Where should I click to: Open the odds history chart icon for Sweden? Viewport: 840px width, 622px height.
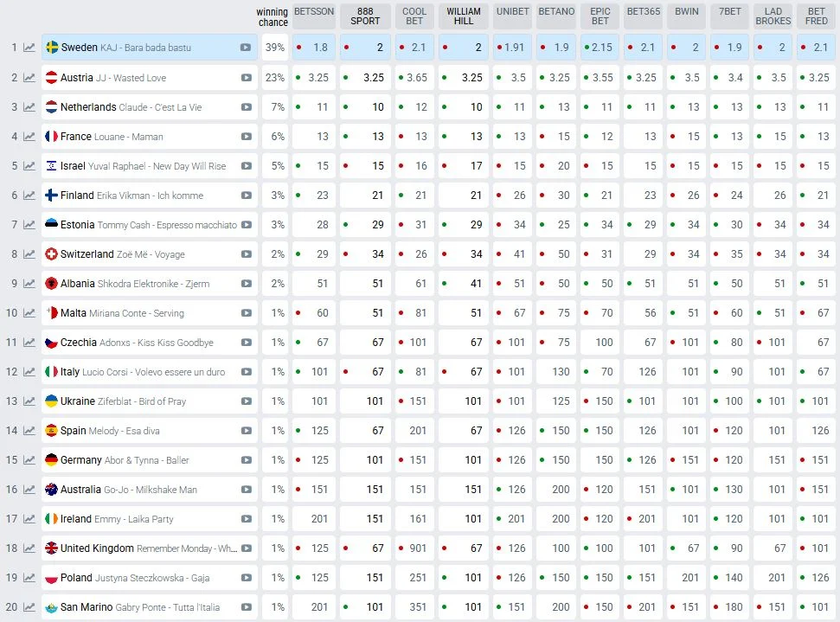29,48
